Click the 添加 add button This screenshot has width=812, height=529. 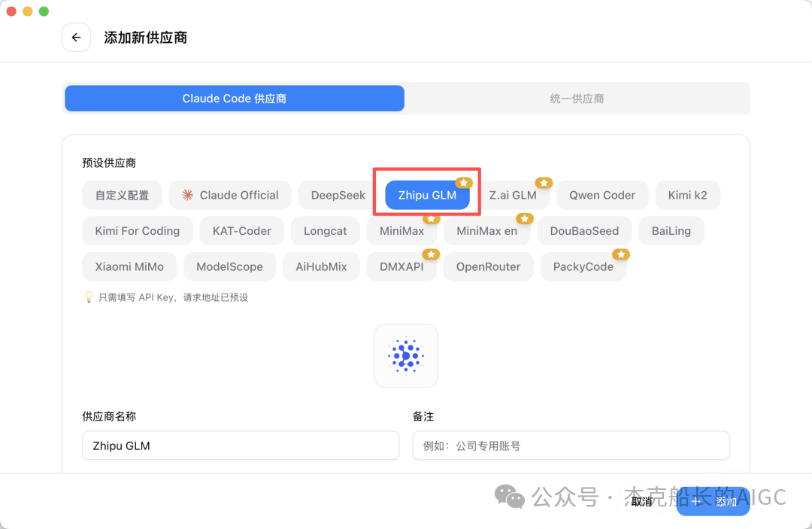coord(713,502)
